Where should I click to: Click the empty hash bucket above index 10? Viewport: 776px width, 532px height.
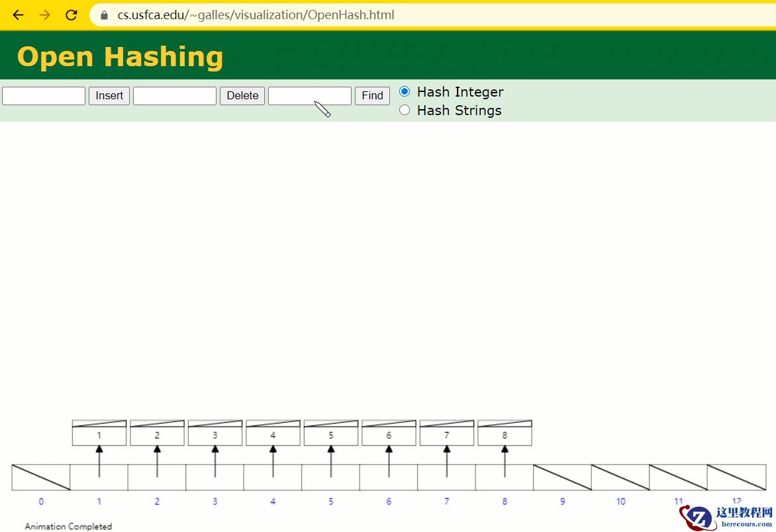(620, 477)
